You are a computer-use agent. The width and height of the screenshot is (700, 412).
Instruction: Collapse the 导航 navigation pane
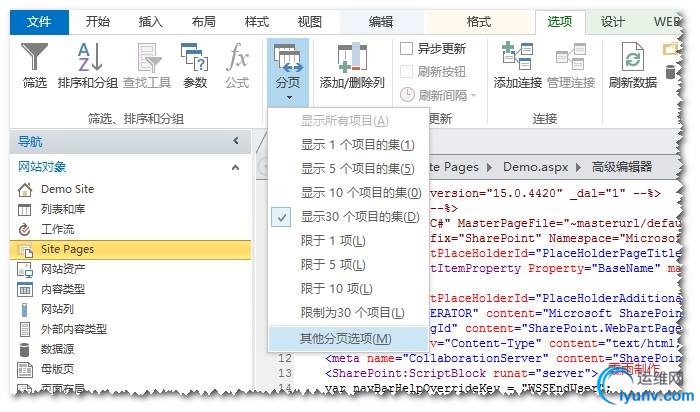point(236,141)
